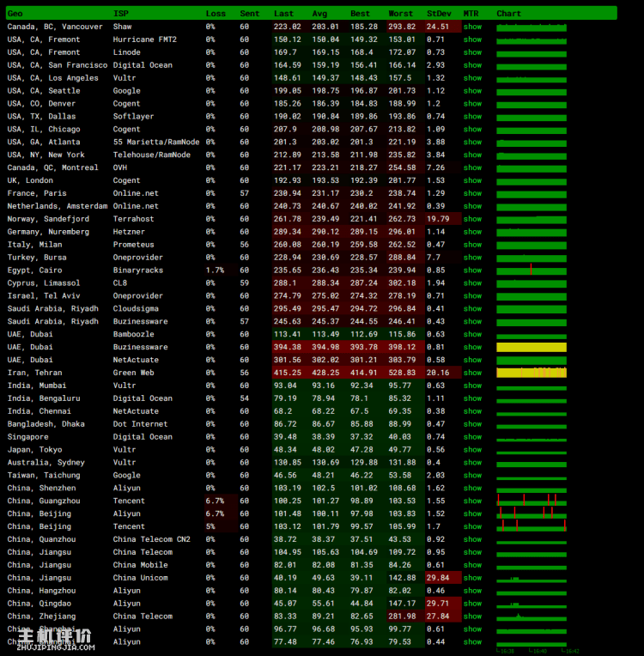The height and width of the screenshot is (656, 644).
Task: Click 'Turkey, Bursa' geo cell
Action: (37, 258)
